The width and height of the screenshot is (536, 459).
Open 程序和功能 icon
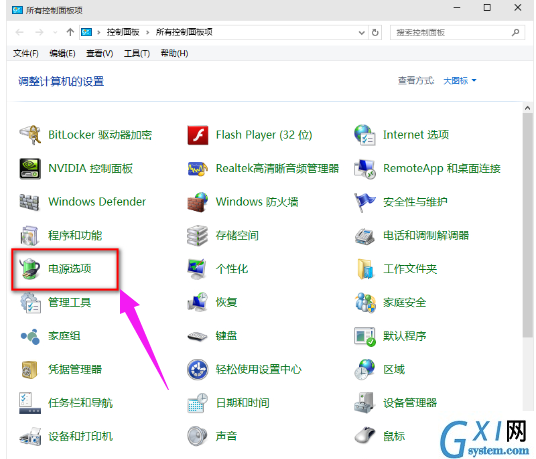[29, 235]
